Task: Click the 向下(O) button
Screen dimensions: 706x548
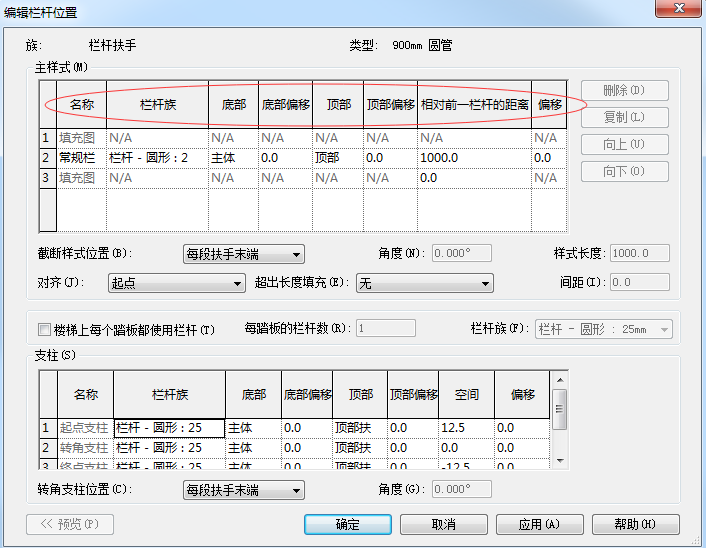Action: (x=625, y=172)
